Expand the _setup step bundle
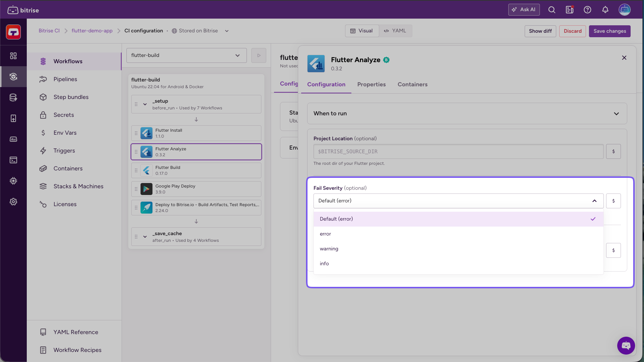The image size is (644, 362). 145,104
